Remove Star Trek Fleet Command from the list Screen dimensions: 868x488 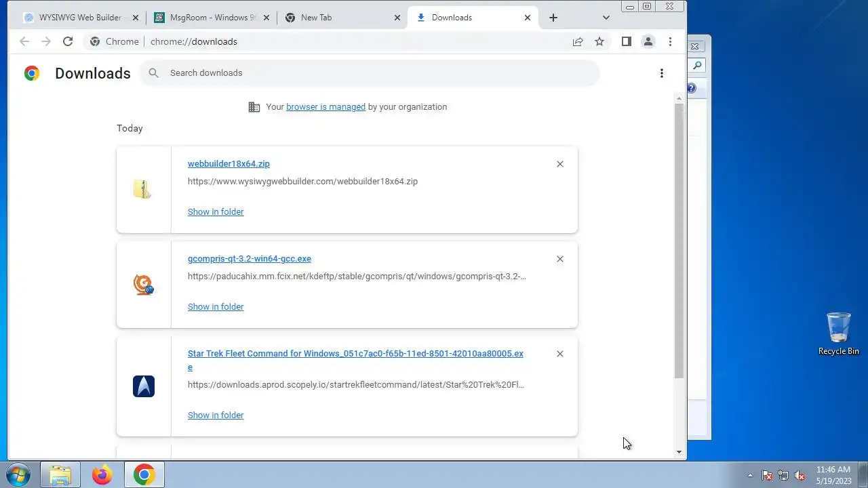pyautogui.click(x=560, y=354)
